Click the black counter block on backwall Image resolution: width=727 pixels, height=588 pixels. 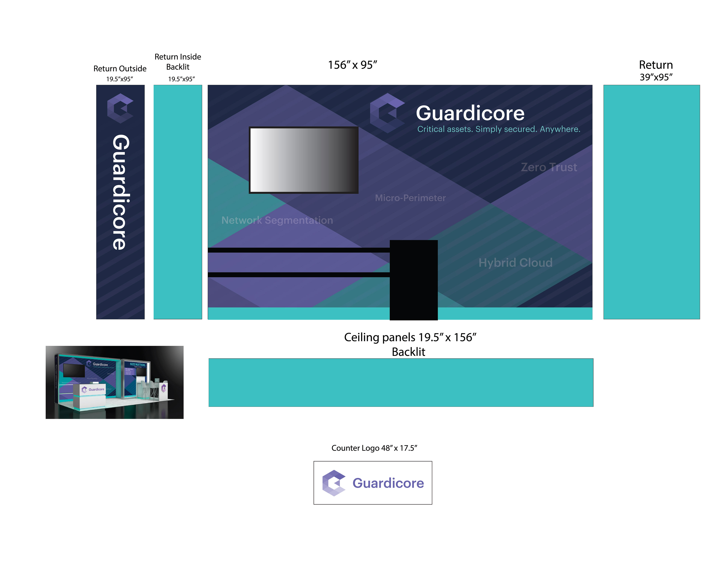pyautogui.click(x=414, y=280)
